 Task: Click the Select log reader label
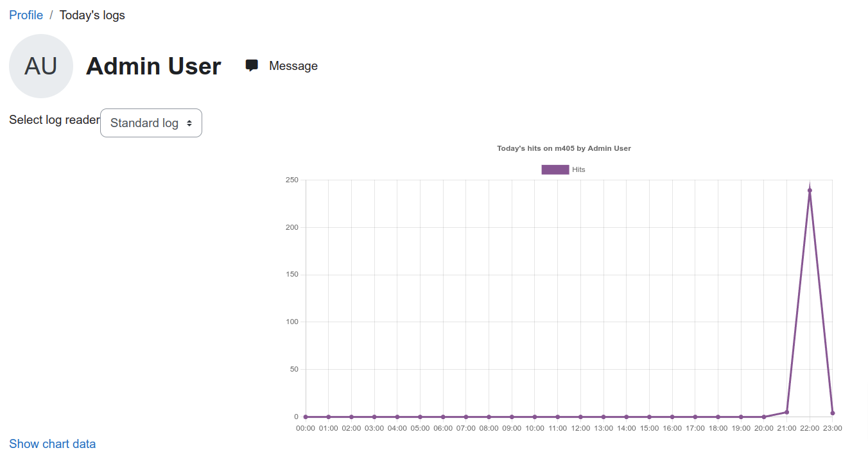pos(55,119)
